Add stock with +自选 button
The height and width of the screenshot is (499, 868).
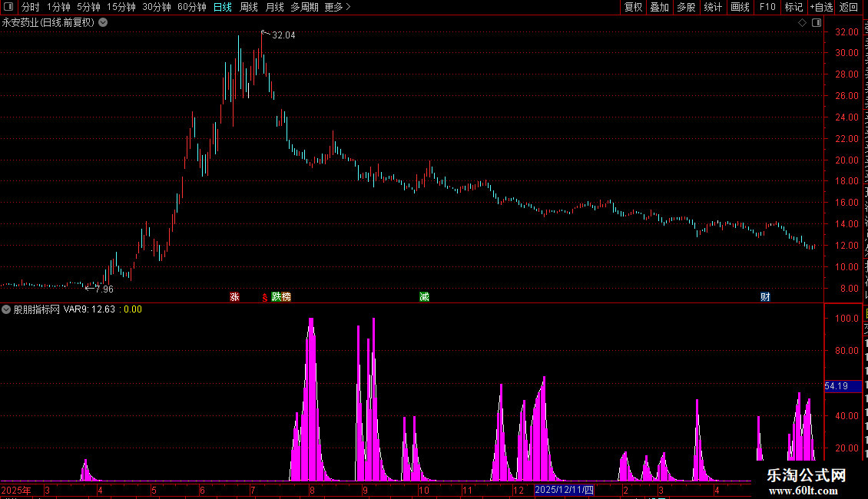(x=821, y=7)
